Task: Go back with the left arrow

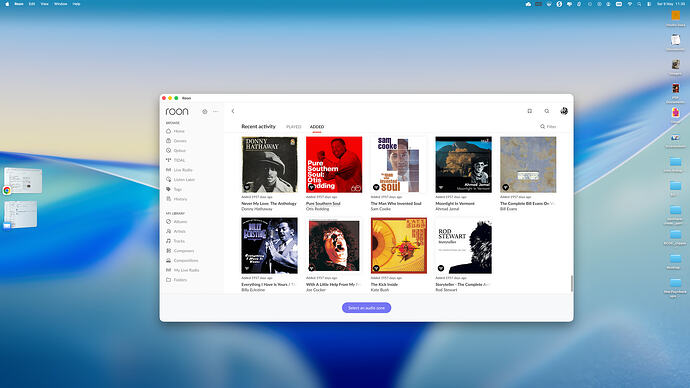Action: coord(233,111)
